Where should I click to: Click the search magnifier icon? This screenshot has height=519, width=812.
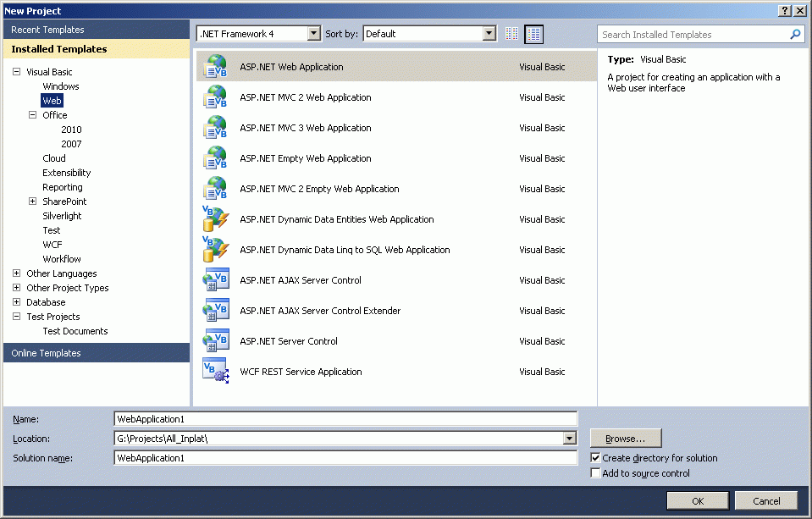tap(795, 34)
